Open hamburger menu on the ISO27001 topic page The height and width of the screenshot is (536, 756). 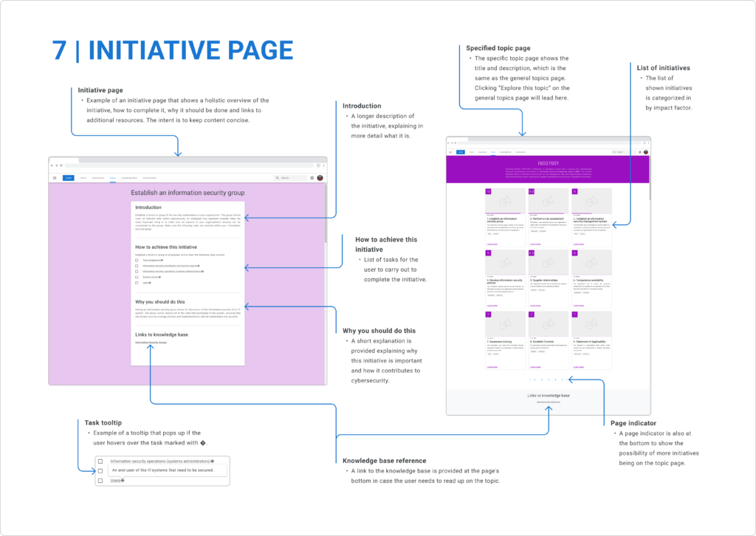coord(450,152)
